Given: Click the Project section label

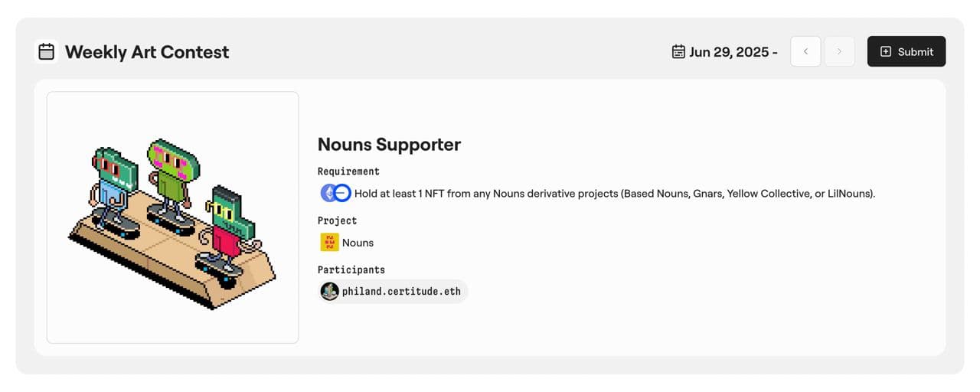Looking at the screenshot, I should 337,220.
